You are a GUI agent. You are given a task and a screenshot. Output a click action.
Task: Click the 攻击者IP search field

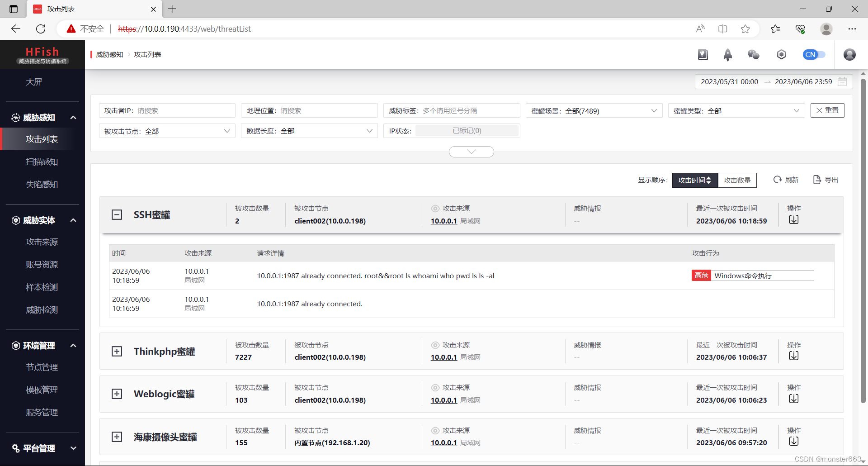(x=167, y=111)
